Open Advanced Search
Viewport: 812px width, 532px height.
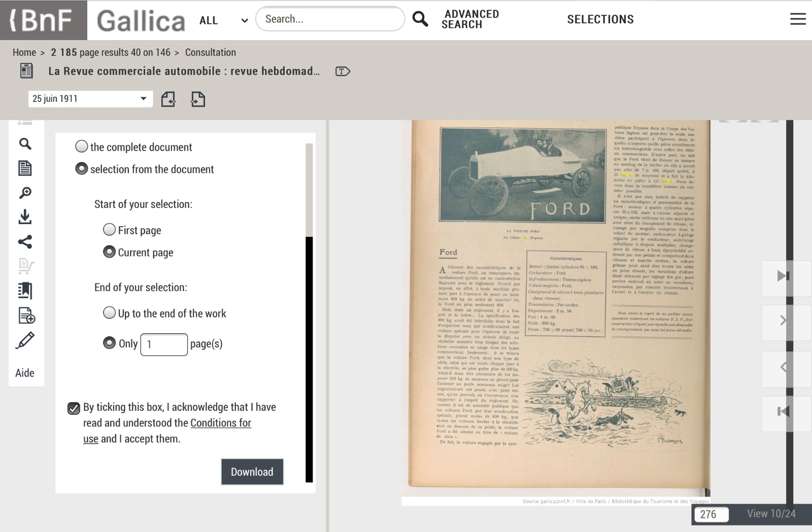coord(470,19)
